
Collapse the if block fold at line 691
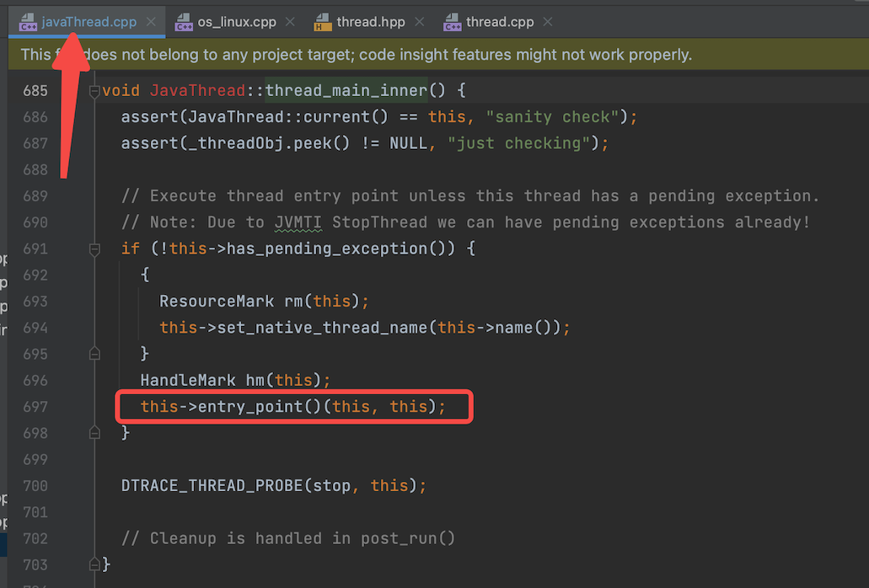[94, 249]
